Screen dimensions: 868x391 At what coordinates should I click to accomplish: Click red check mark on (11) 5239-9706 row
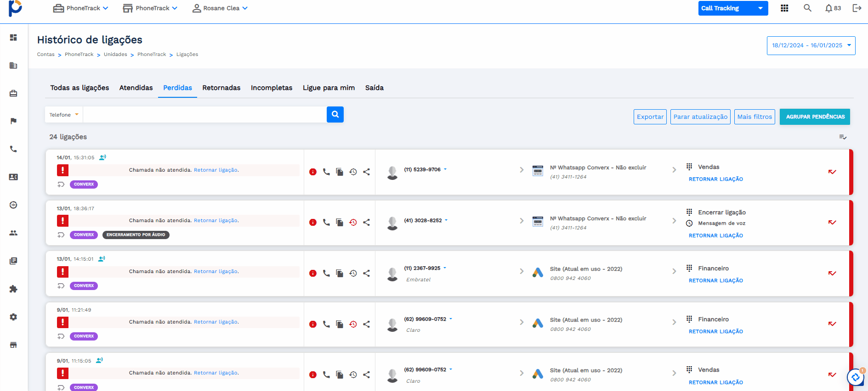click(x=832, y=172)
